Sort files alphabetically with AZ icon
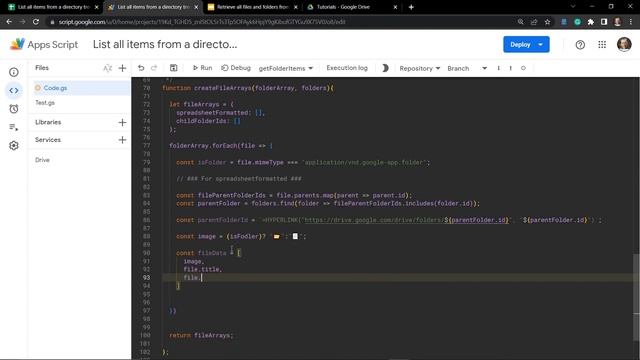 pyautogui.click(x=107, y=68)
